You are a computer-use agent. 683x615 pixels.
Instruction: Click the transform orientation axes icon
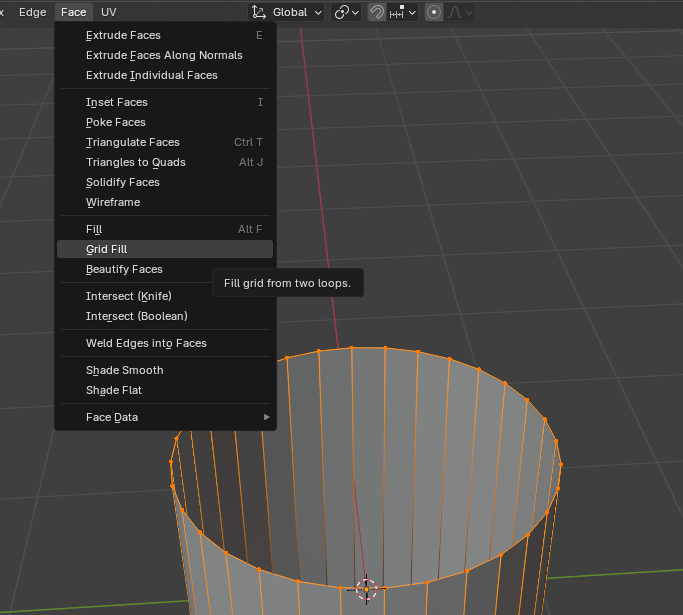point(259,12)
